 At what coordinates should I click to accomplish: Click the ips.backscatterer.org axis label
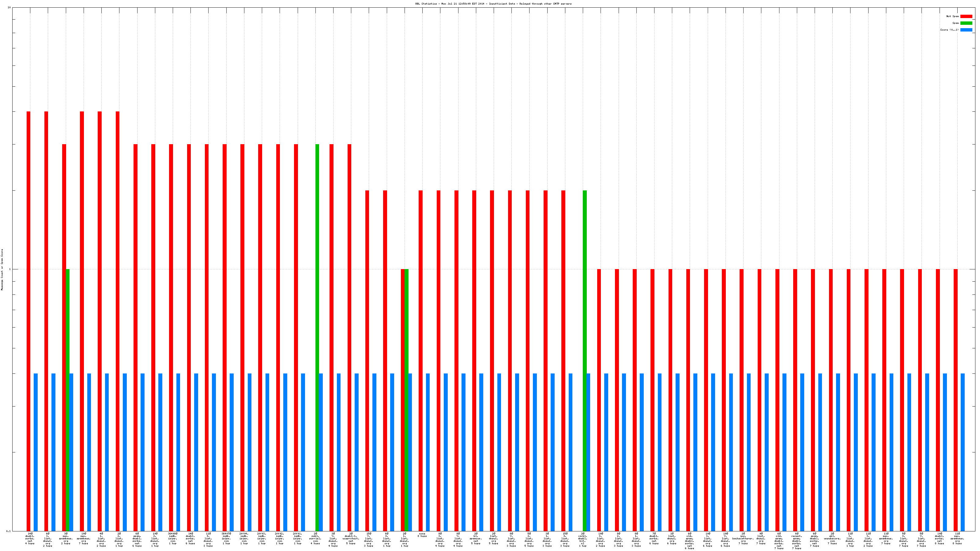[743, 538]
